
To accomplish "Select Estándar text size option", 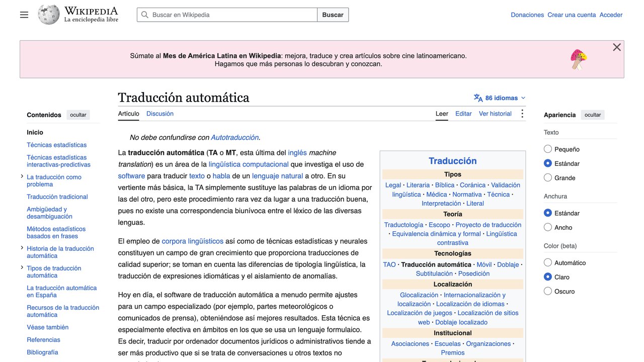I will (548, 163).
